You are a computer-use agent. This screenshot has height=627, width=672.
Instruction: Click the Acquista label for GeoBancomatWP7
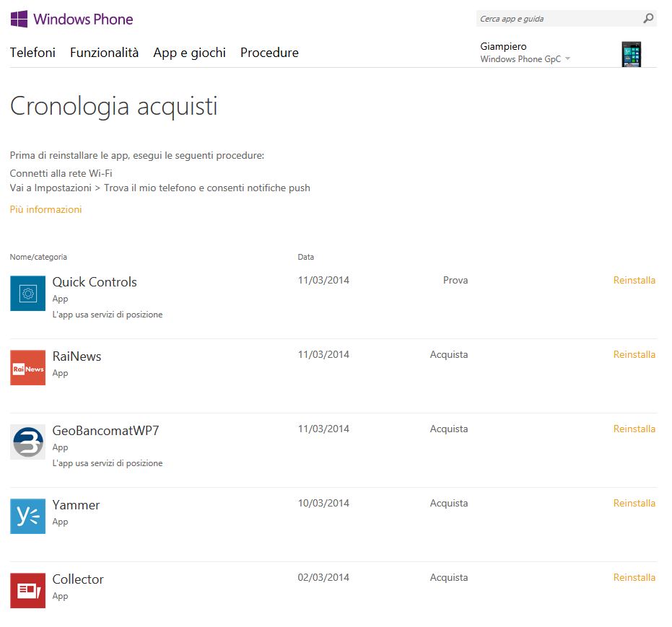(449, 429)
